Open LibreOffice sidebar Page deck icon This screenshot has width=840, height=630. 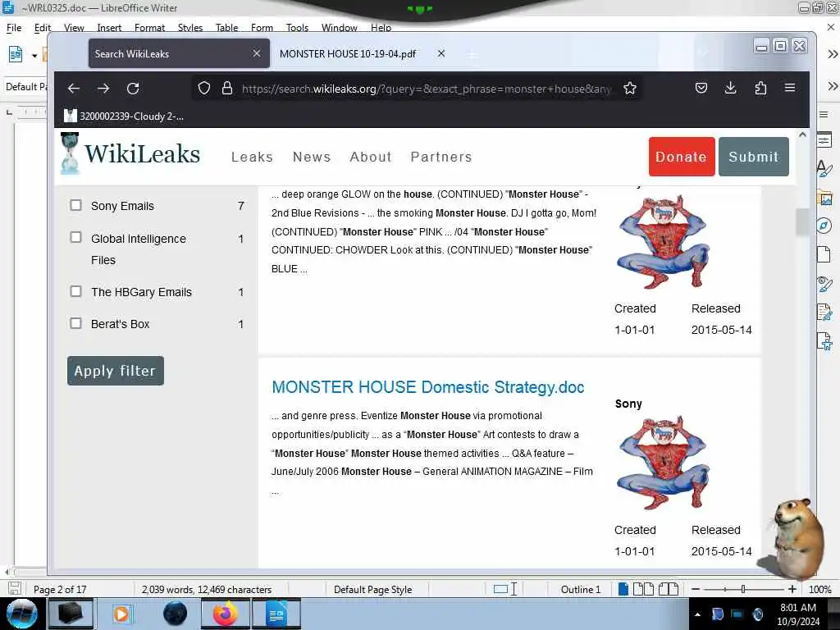click(x=824, y=254)
